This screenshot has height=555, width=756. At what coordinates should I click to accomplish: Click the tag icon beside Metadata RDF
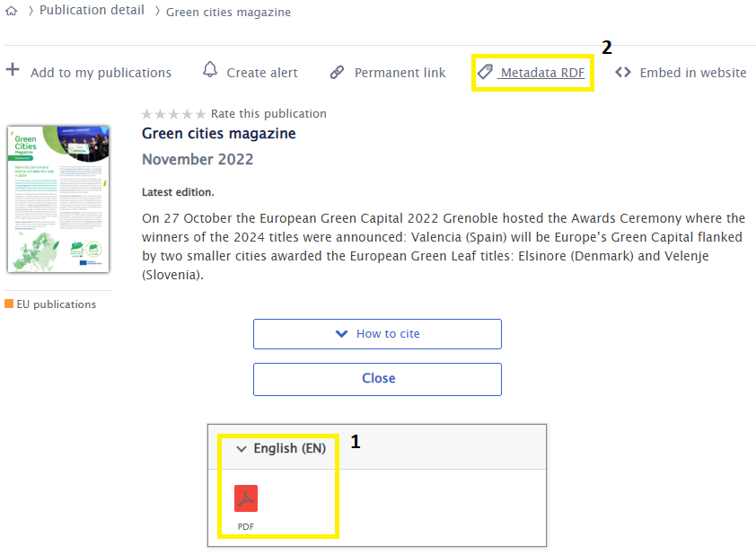pyautogui.click(x=486, y=72)
